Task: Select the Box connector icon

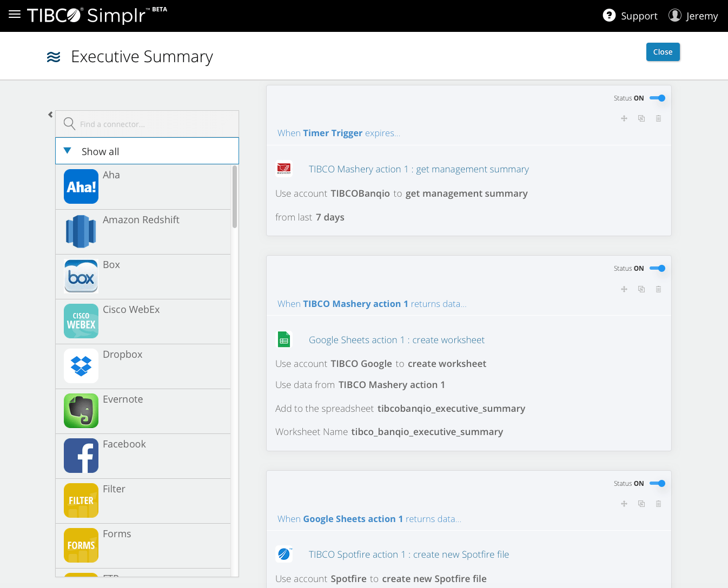Action: [x=81, y=276]
